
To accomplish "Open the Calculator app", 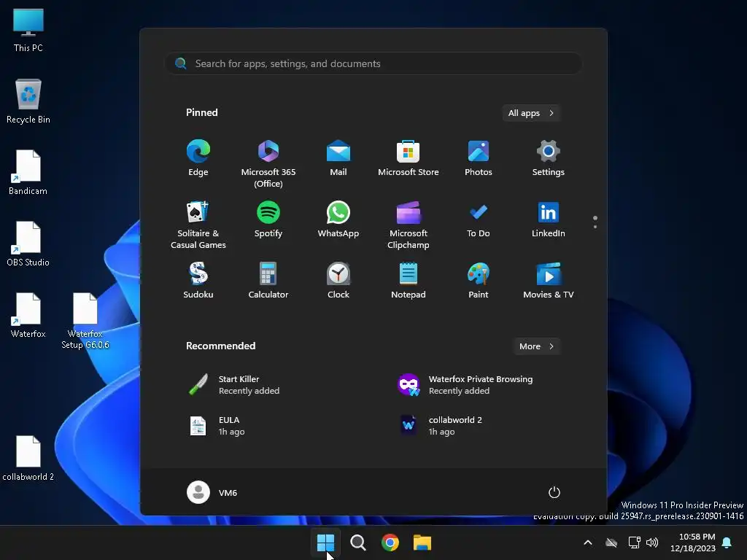I will point(268,281).
